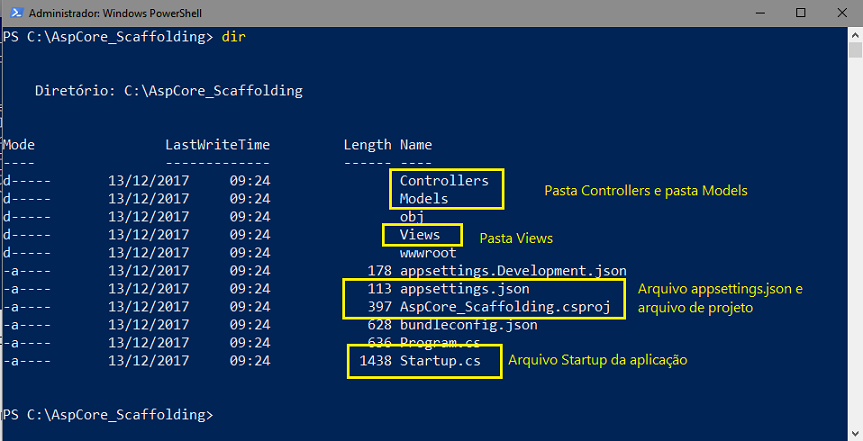Click the obj directory entry
Screen dimensions: 863x441
[x=412, y=217]
